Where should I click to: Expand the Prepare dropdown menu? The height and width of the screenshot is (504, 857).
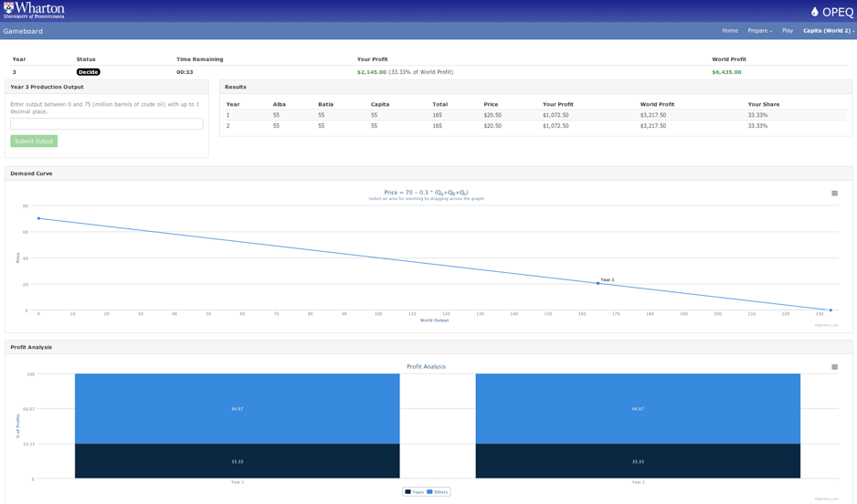(x=759, y=31)
